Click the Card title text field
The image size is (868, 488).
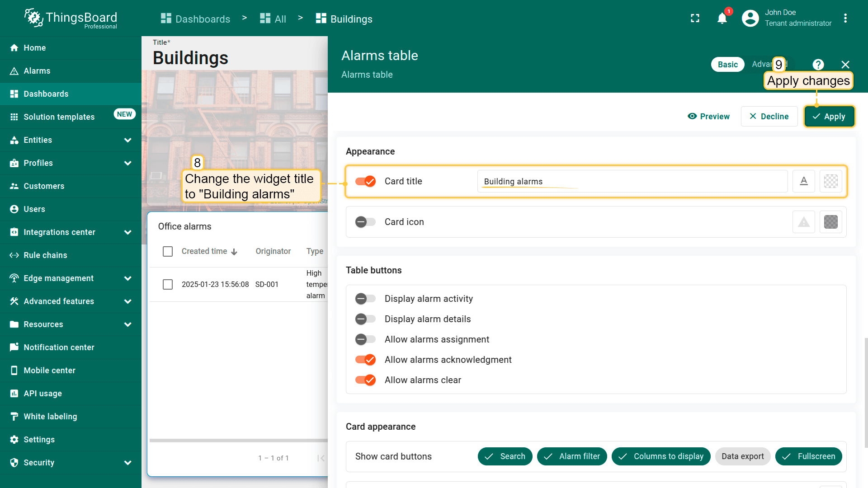(x=632, y=181)
